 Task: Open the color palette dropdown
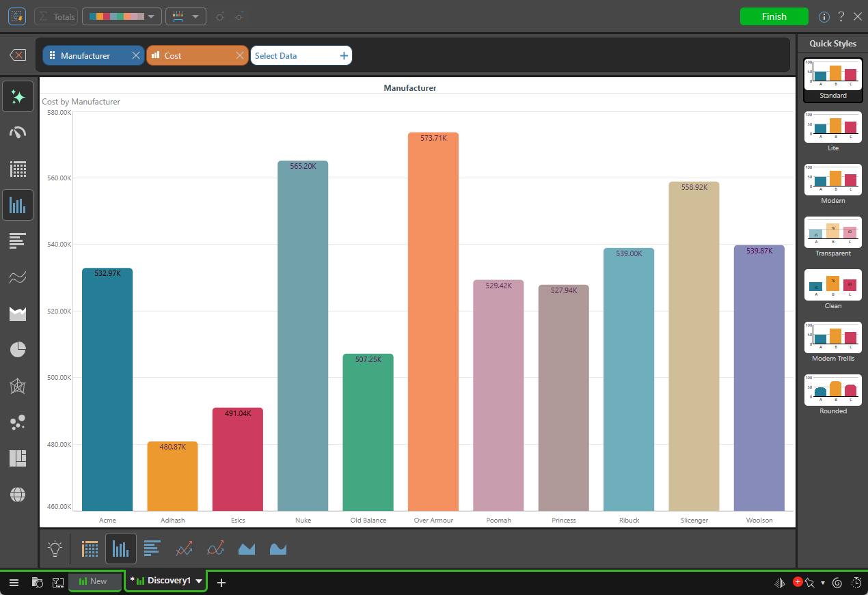pos(122,16)
